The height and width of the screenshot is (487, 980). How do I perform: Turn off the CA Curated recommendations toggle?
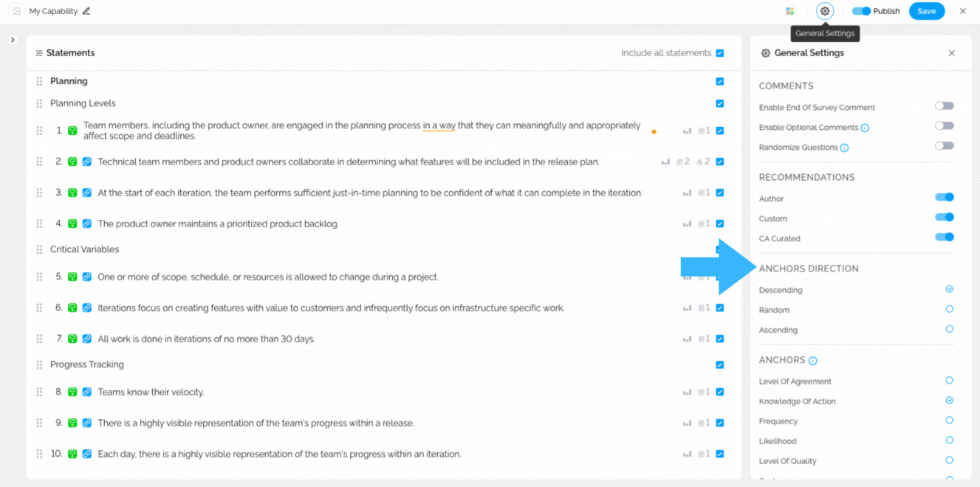coord(944,238)
